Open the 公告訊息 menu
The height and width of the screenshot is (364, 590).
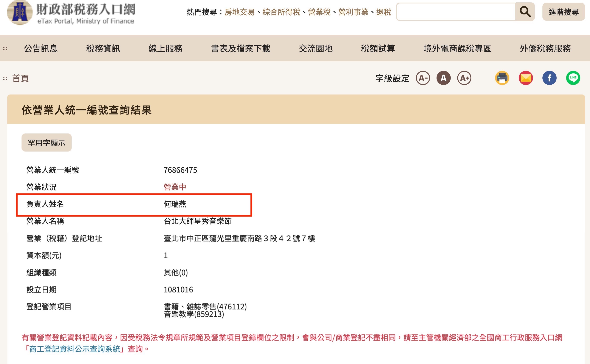coord(41,48)
